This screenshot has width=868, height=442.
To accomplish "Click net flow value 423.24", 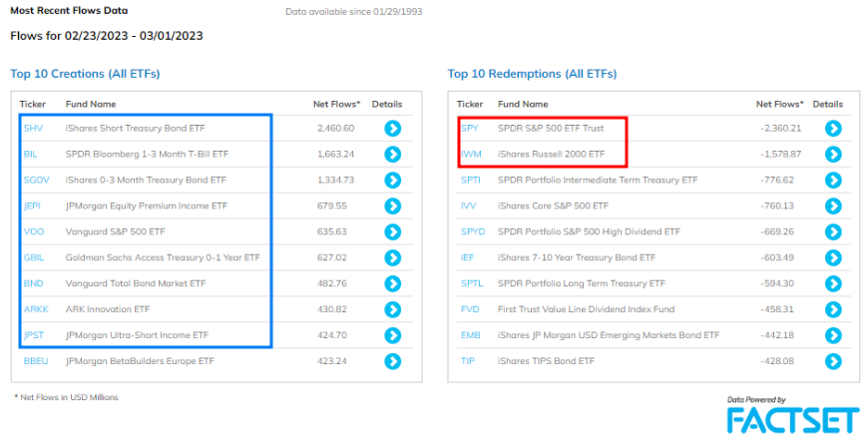I will coord(332,361).
